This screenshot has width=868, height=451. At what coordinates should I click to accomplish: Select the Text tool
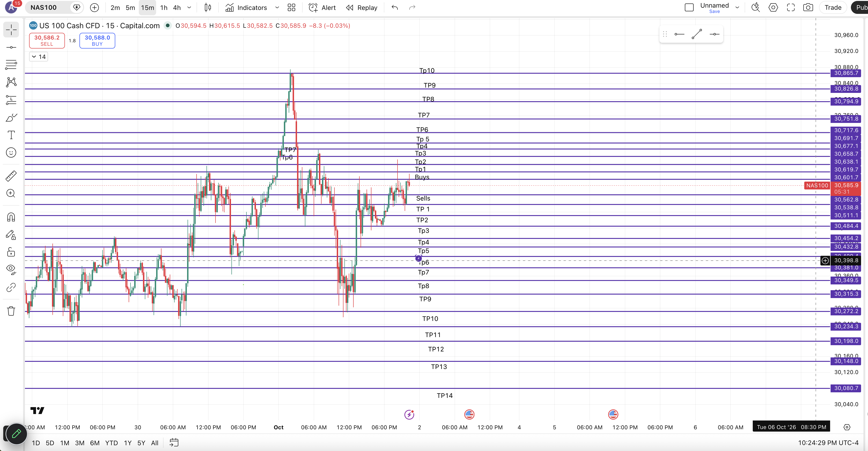[11, 135]
